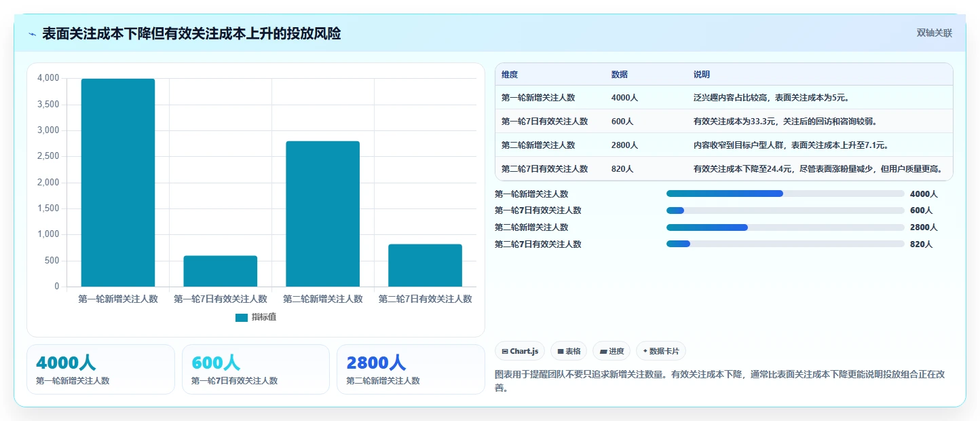Click progress value 820人 on right
The height and width of the screenshot is (421, 980).
[x=921, y=244]
